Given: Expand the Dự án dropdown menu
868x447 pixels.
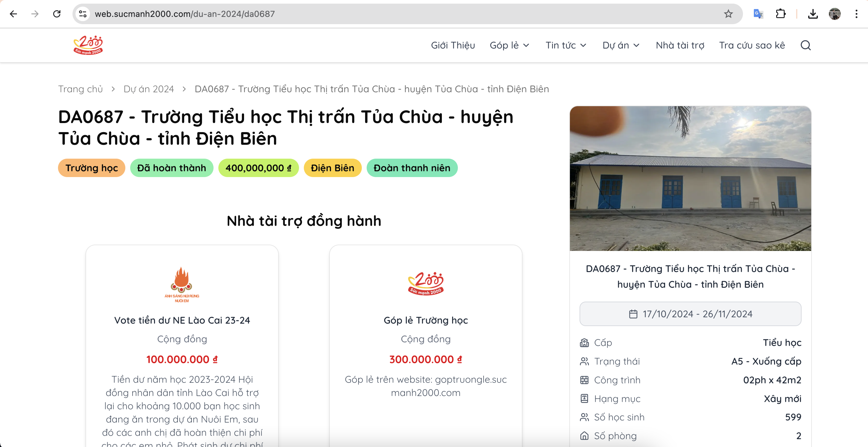Looking at the screenshot, I should click(x=621, y=45).
